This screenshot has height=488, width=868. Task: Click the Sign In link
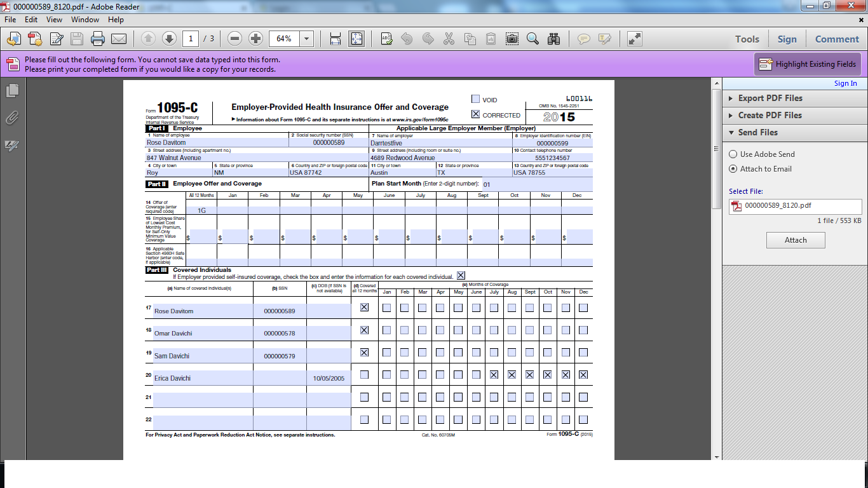click(x=845, y=83)
